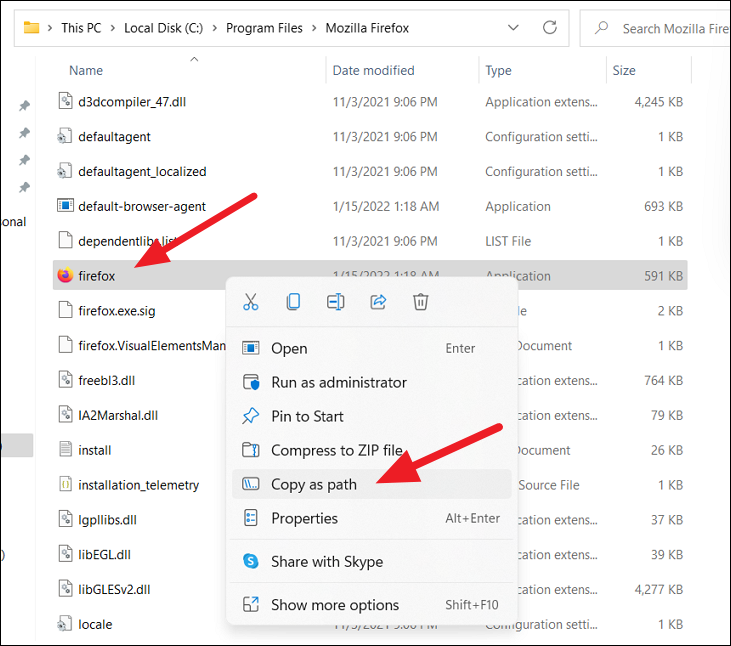This screenshot has width=731, height=646.
Task: Expand the chevron before This PC
Action: (50, 28)
